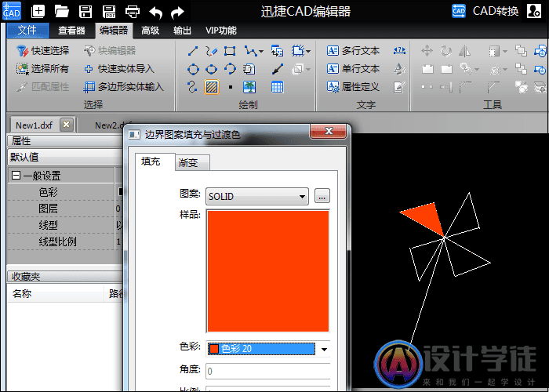Activate the highlighted Hatch fill tool
The width and height of the screenshot is (549, 392).
[x=212, y=87]
